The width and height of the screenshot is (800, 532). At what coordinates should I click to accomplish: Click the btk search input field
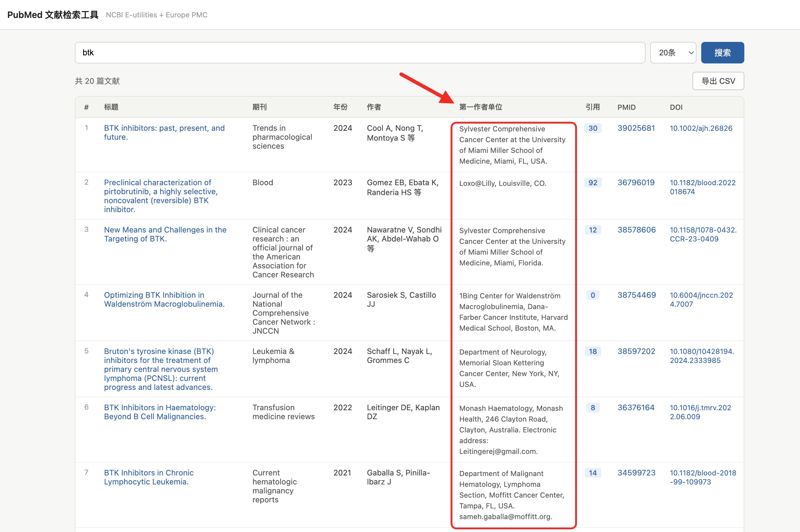[x=360, y=53]
